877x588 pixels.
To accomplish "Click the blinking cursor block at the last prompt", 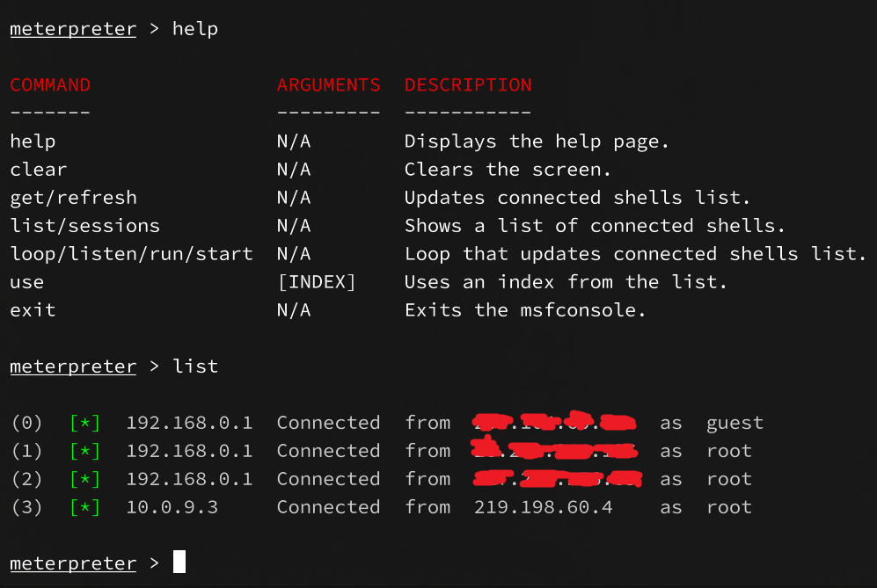I will (179, 563).
